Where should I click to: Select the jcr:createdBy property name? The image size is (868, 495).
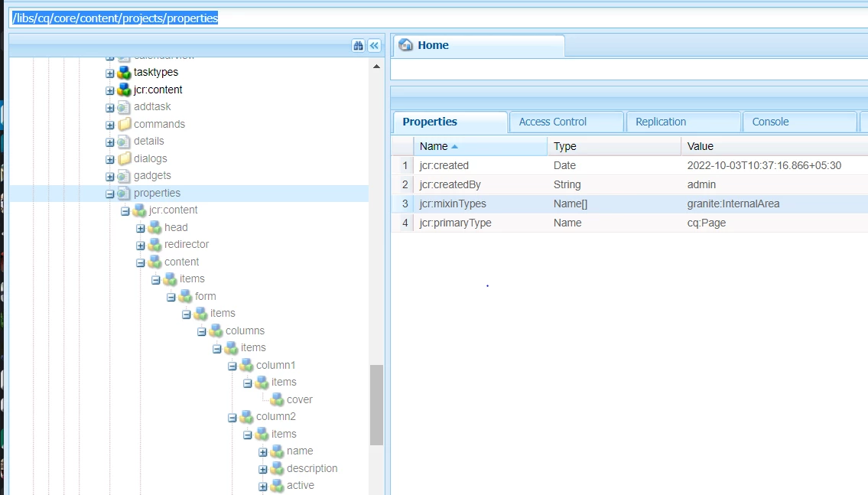click(x=450, y=185)
